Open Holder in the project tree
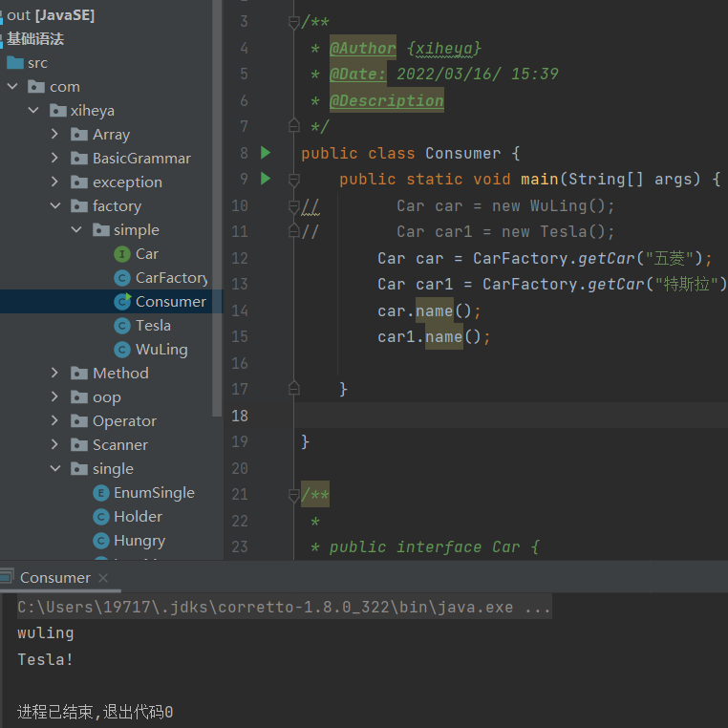Image resolution: width=728 pixels, height=728 pixels. pos(138,516)
